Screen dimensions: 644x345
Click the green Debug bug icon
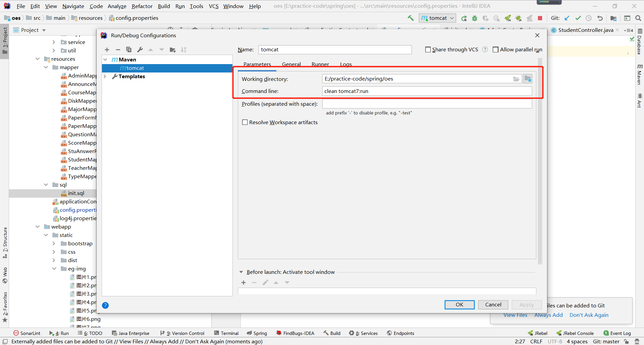[x=475, y=18]
